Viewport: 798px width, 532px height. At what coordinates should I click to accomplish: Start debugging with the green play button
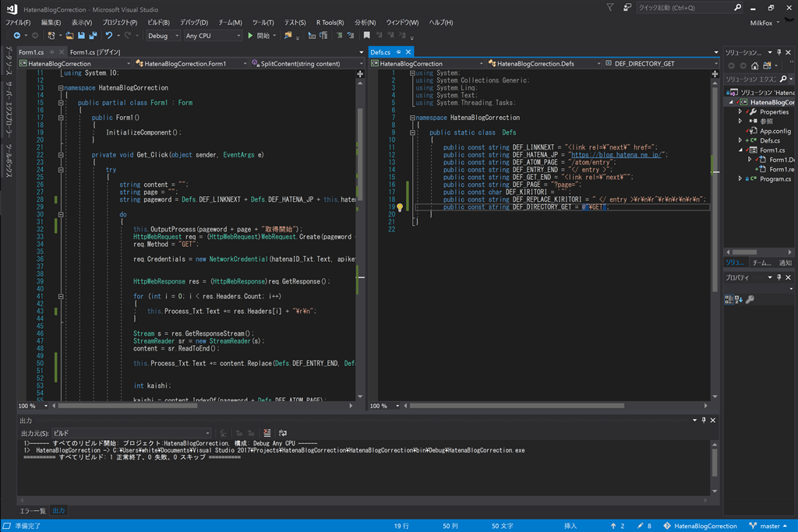pyautogui.click(x=250, y=36)
